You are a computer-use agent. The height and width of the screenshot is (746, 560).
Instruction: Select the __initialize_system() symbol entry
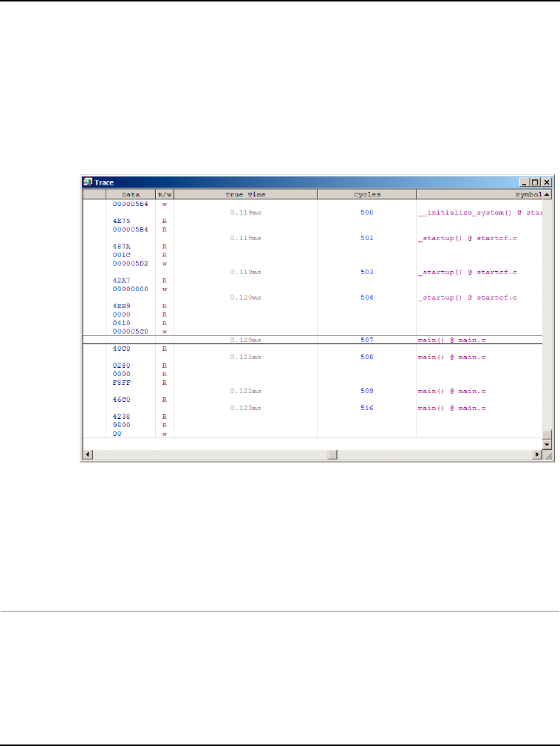480,213
